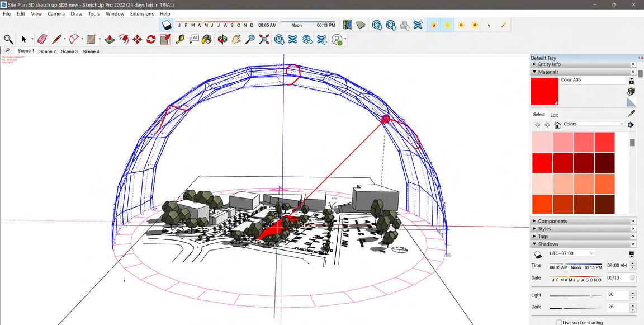
Task: Pick the eyedropper sample paint tool
Action: click(631, 114)
